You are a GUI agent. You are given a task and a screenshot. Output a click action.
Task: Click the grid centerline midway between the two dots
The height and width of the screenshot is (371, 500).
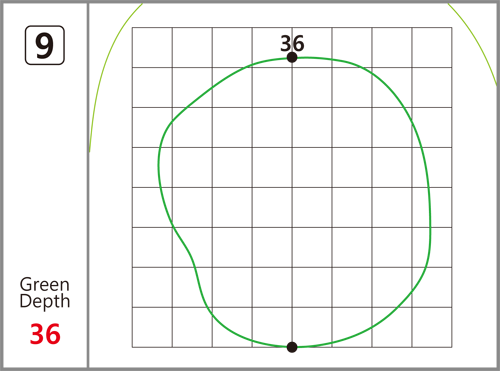(x=292, y=202)
